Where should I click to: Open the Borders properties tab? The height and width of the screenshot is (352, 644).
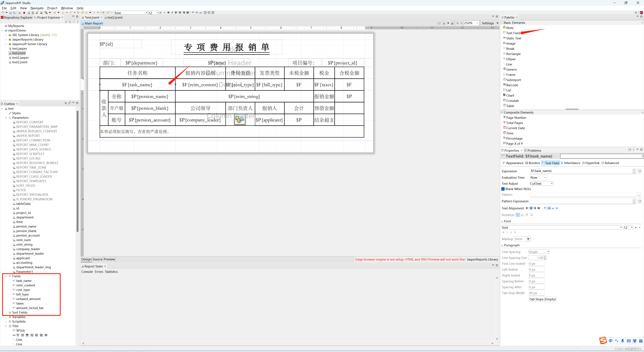532,163
